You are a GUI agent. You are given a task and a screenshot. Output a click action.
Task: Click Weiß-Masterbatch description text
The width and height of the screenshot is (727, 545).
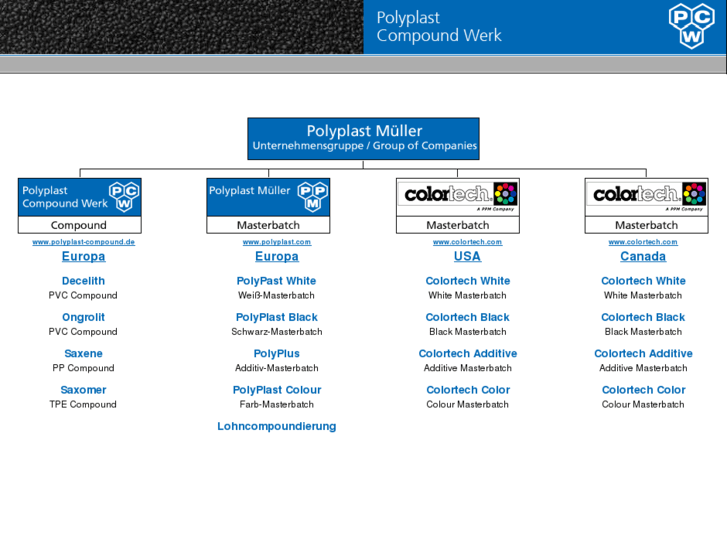pyautogui.click(x=276, y=295)
